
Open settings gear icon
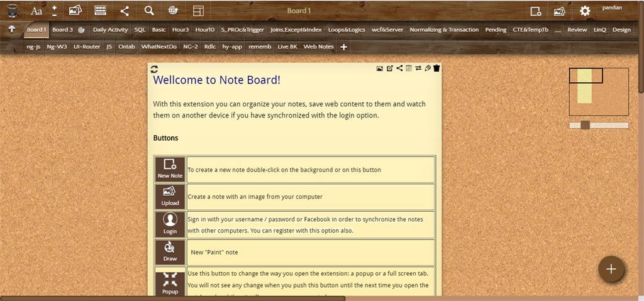pos(585,11)
